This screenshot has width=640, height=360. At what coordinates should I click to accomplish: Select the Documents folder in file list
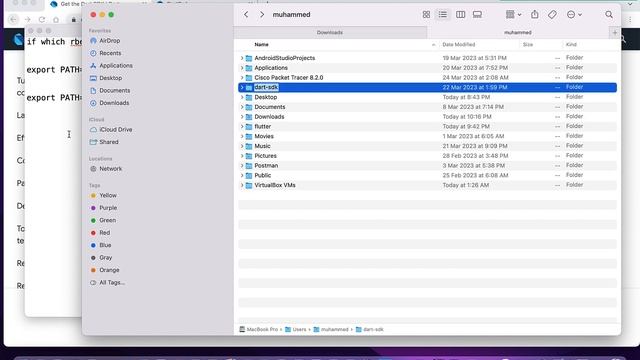click(x=427, y=107)
